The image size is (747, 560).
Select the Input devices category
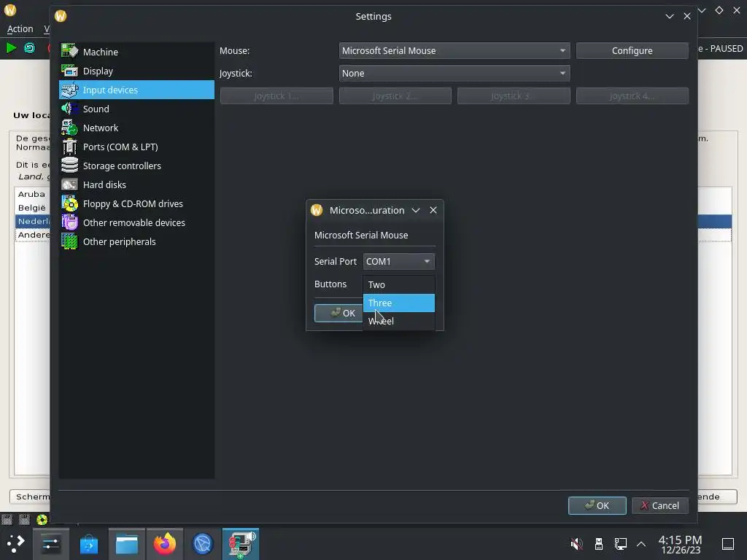[x=136, y=90]
